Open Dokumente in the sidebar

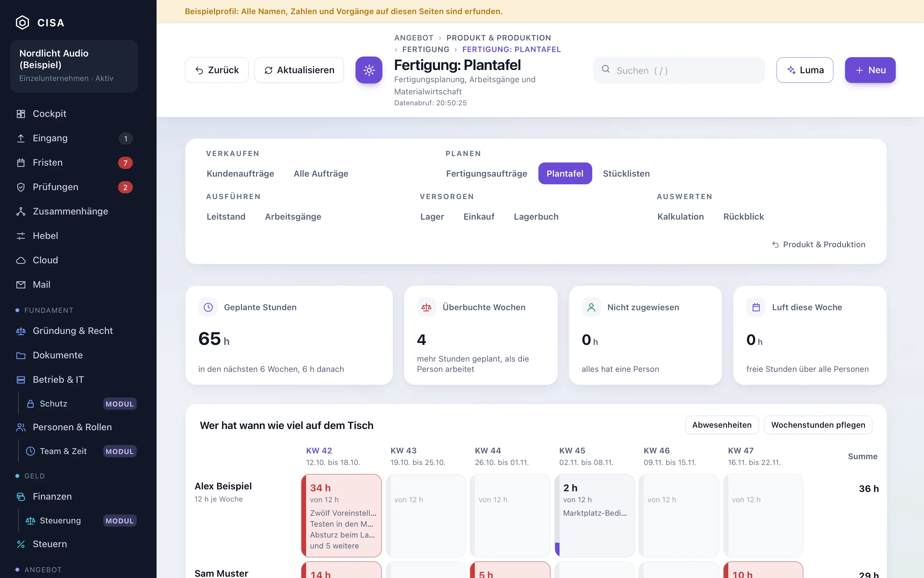tap(74, 355)
